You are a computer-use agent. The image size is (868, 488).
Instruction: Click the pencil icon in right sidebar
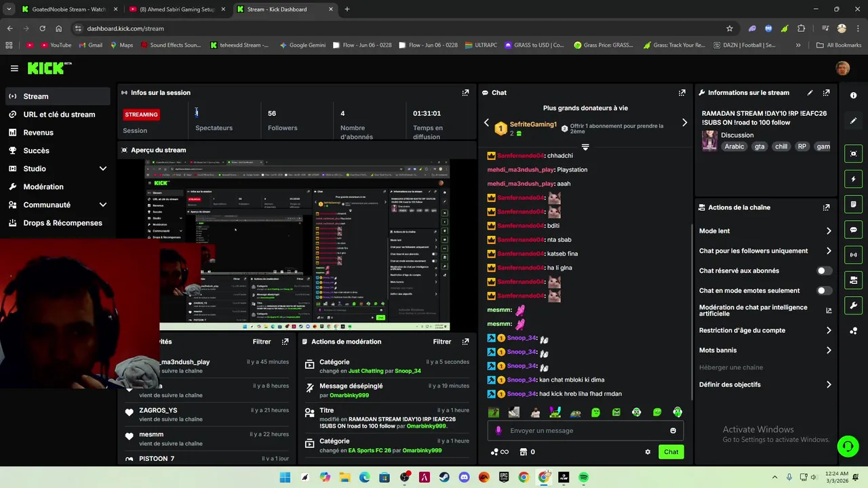coord(853,121)
